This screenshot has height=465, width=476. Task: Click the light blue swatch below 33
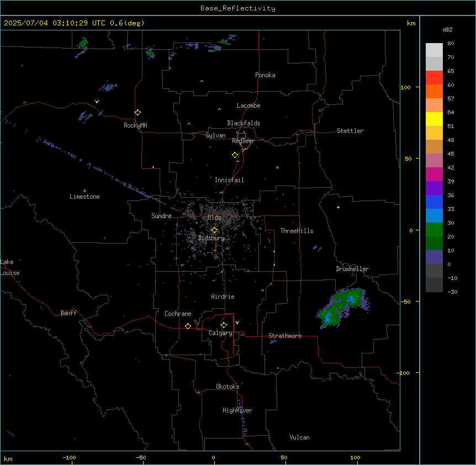tap(434, 216)
